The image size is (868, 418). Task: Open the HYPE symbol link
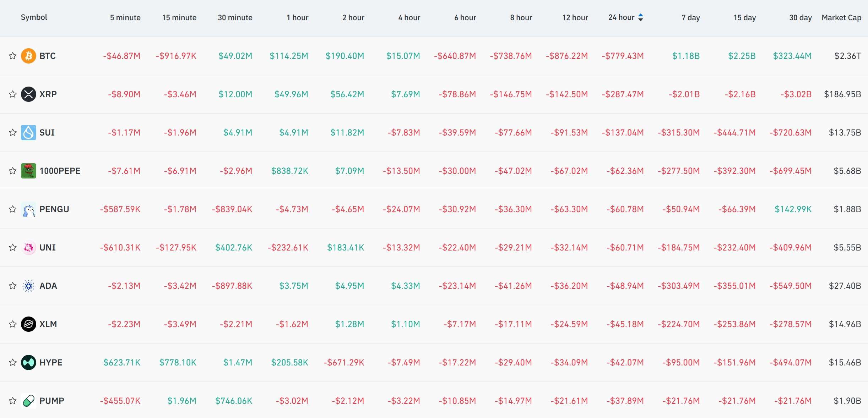point(51,362)
